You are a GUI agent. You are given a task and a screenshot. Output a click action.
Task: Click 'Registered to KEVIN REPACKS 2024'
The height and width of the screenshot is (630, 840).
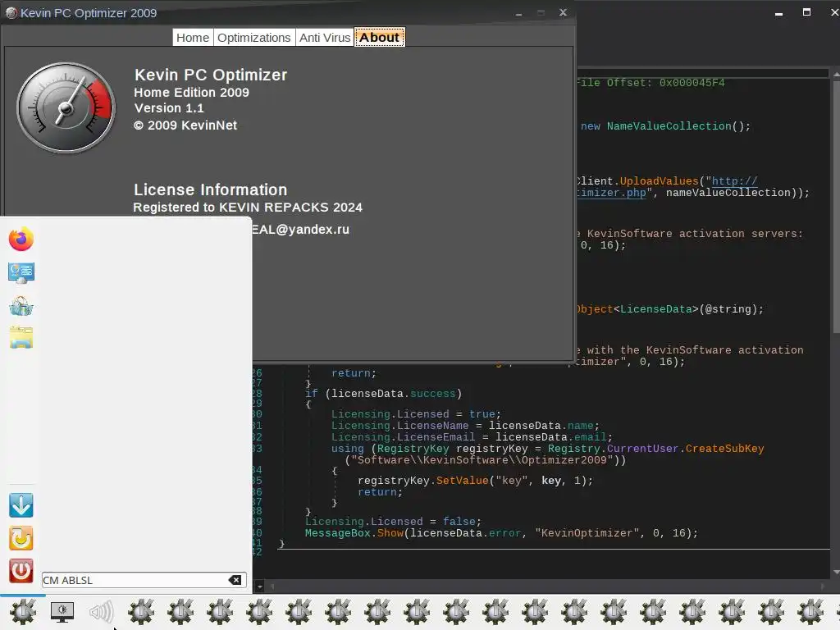248,208
